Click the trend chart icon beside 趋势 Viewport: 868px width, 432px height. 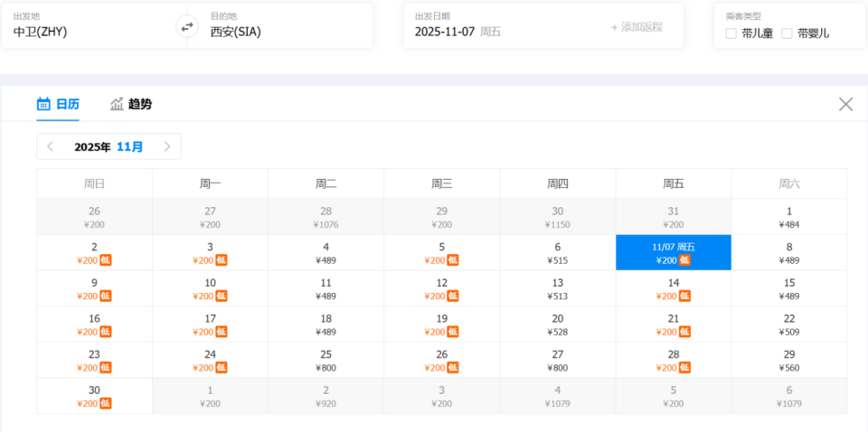coord(117,104)
